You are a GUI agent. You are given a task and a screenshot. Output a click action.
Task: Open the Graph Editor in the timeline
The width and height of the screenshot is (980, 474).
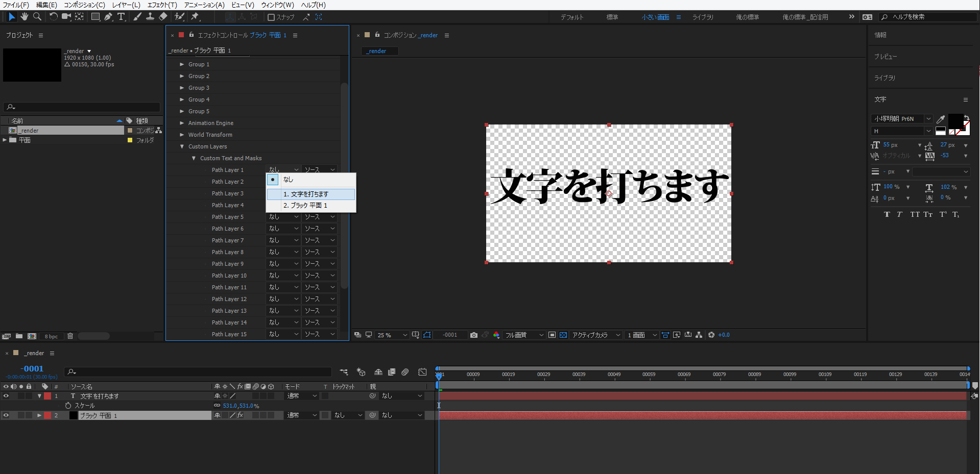pos(423,372)
